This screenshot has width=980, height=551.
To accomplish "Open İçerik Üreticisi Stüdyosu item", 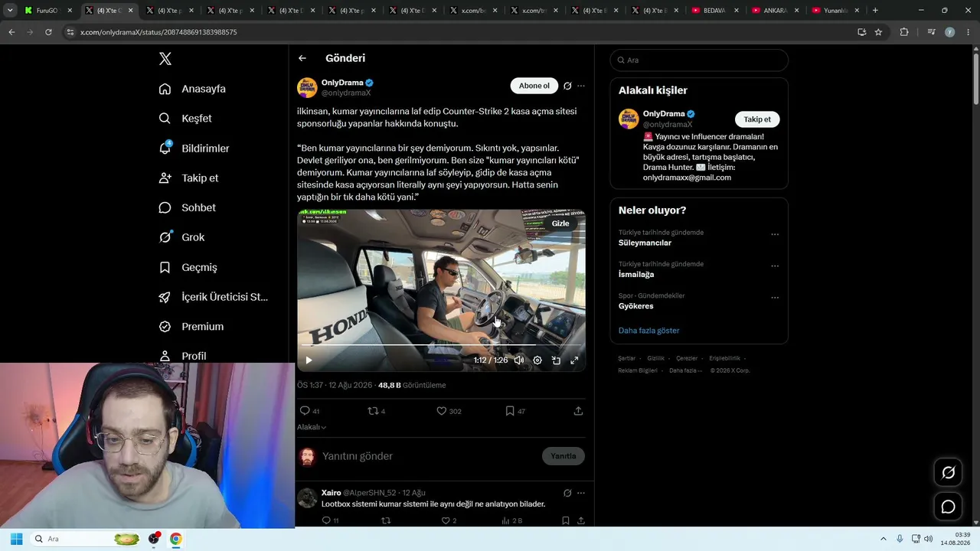I will (x=213, y=297).
